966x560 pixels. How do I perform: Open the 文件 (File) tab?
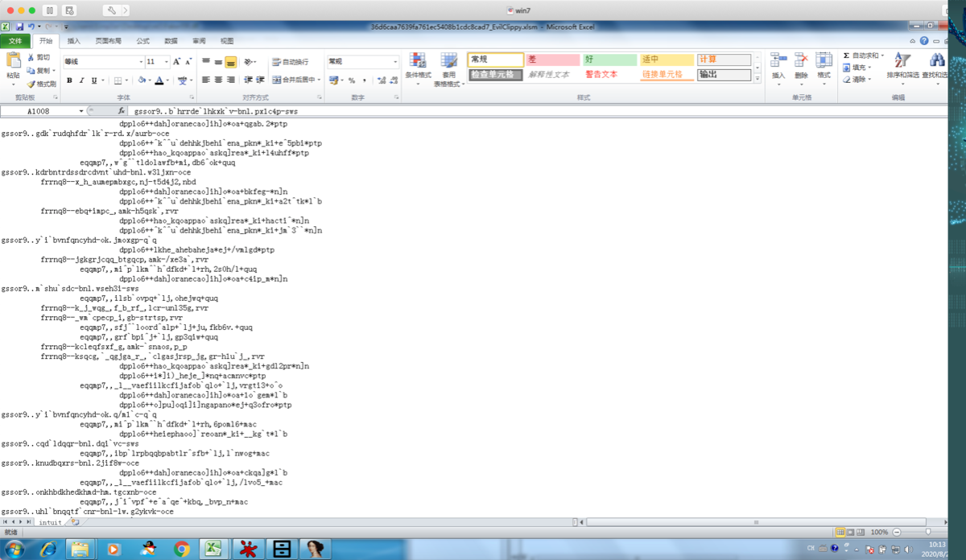click(x=15, y=41)
